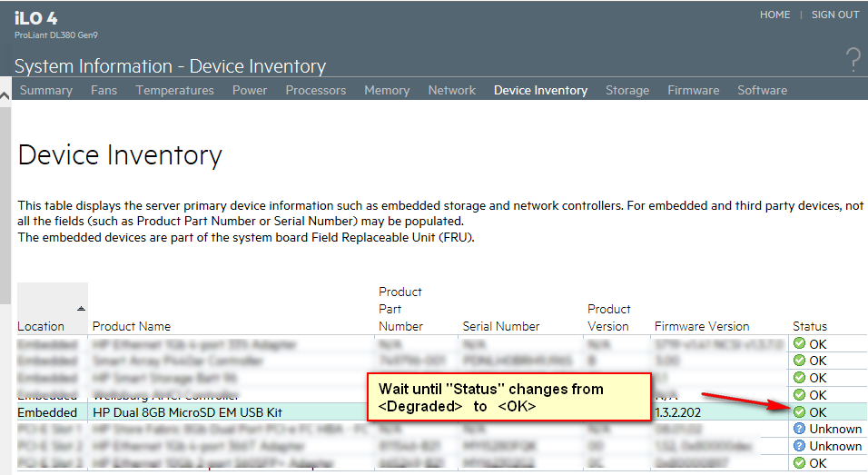The width and height of the screenshot is (868, 475).
Task: Sort by the Location column header
Action: tap(41, 326)
